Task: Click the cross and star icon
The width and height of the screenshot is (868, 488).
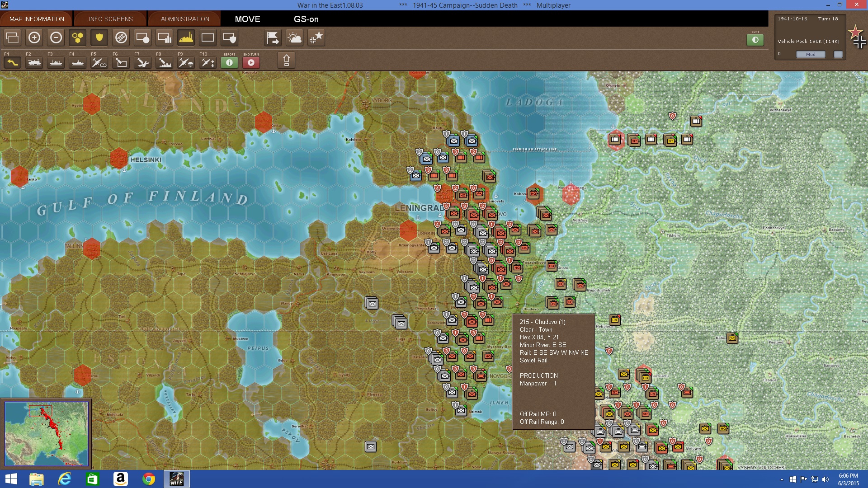Action: 316,38
